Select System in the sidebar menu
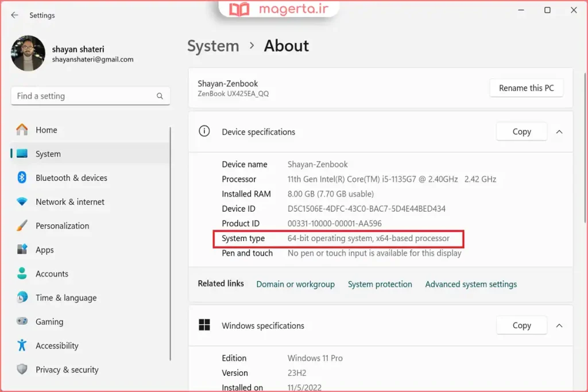This screenshot has height=392, width=588. (x=48, y=154)
